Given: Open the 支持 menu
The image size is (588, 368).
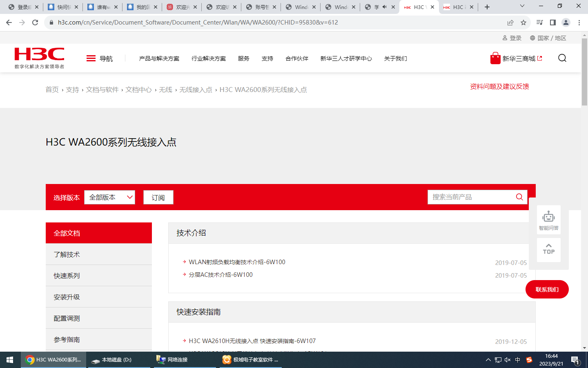Looking at the screenshot, I should 267,58.
